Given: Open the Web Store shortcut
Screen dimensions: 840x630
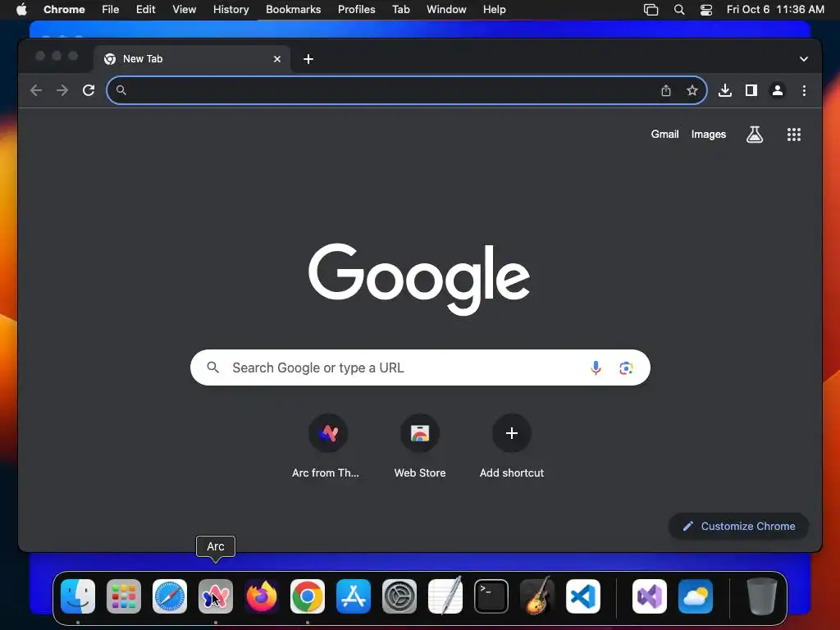Looking at the screenshot, I should click(420, 445).
